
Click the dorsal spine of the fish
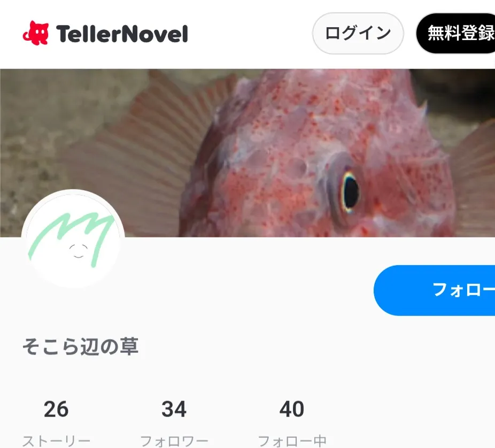point(423,107)
